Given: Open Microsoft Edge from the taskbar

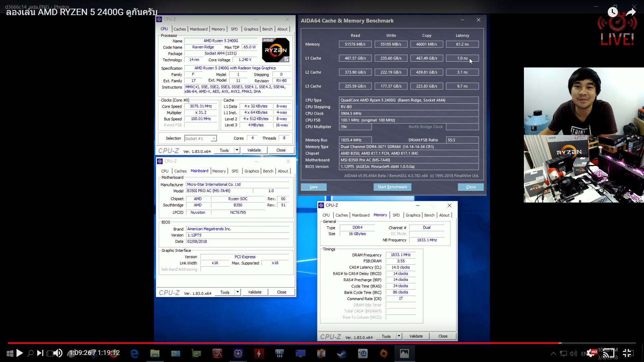Looking at the screenshot, I should 134,353.
